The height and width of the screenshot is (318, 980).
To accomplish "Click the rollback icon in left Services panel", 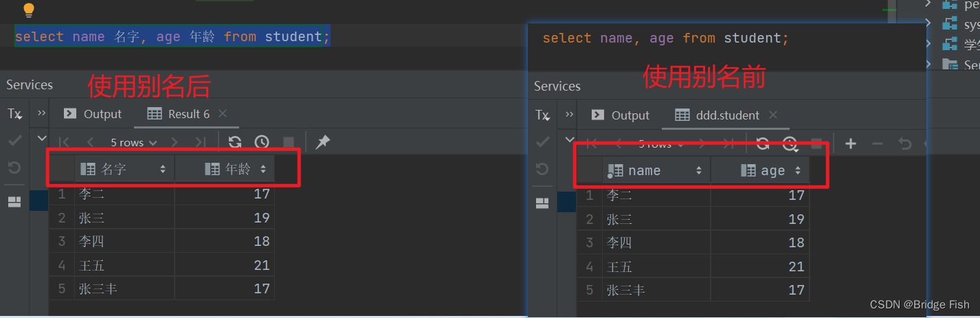I will coord(14,168).
